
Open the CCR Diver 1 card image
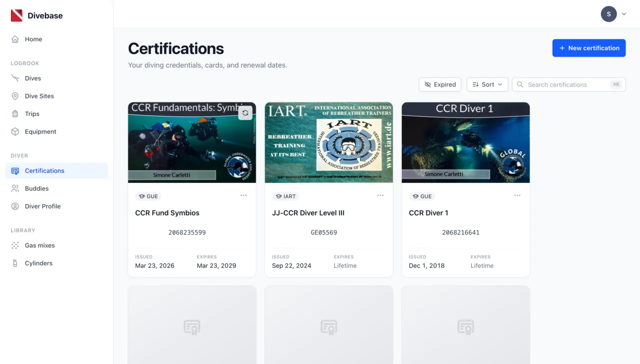click(465, 142)
